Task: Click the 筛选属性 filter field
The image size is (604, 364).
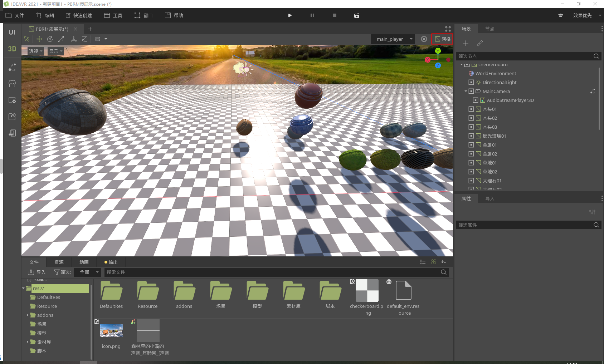Action: point(528,225)
